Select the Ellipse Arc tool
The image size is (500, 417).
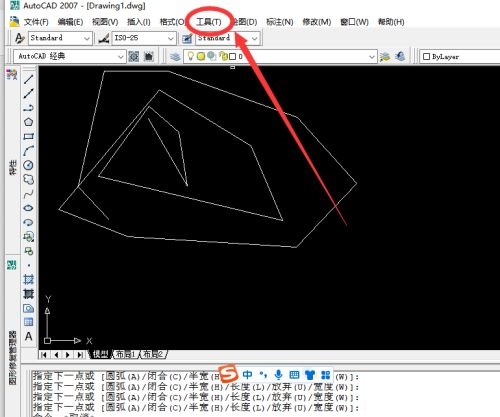click(29, 222)
